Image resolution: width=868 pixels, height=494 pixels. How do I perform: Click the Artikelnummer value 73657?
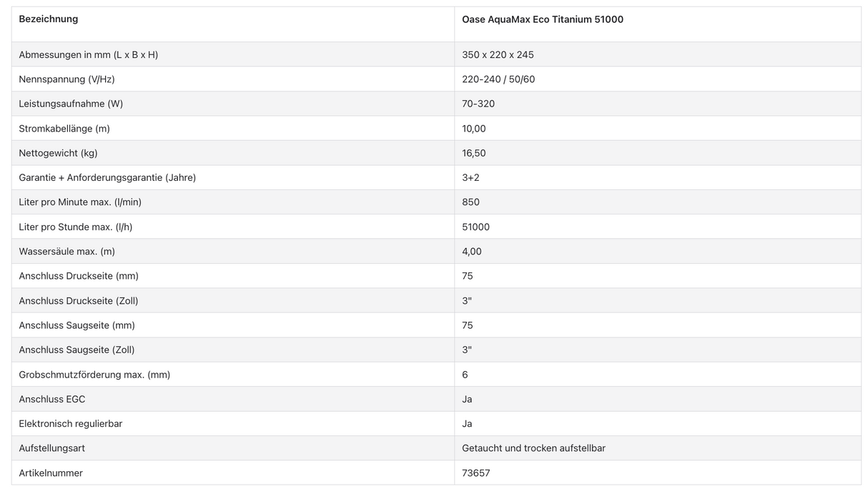point(476,473)
